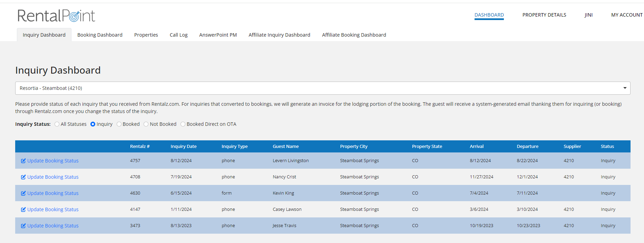Click the edit icon in Nancy Crist's row

click(x=23, y=177)
